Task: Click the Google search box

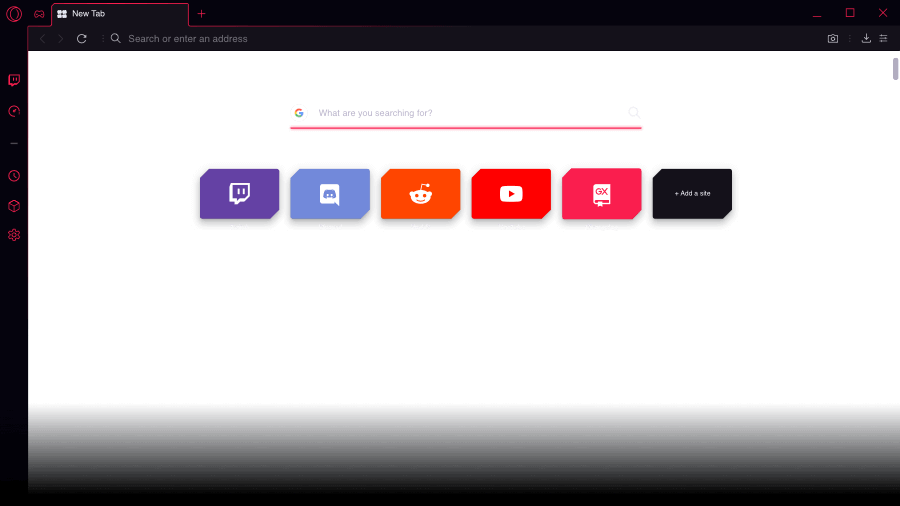Action: [x=465, y=113]
